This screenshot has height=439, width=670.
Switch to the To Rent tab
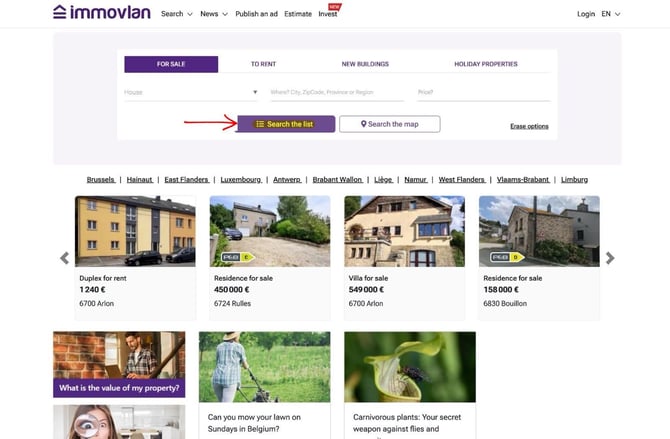coord(263,64)
